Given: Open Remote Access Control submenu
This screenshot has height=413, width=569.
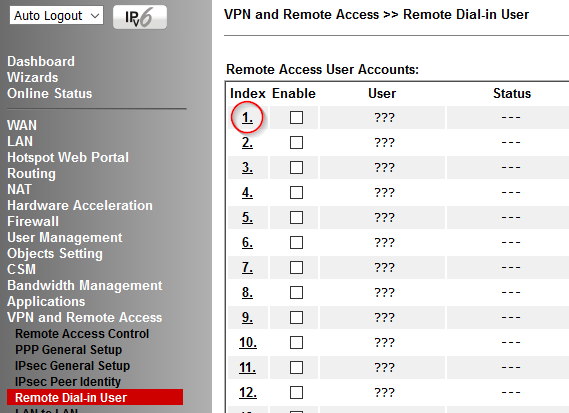Looking at the screenshot, I should [x=82, y=334].
